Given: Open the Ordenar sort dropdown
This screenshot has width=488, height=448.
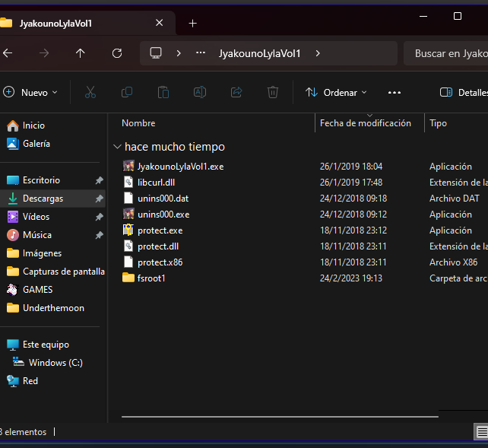Looking at the screenshot, I should point(336,93).
